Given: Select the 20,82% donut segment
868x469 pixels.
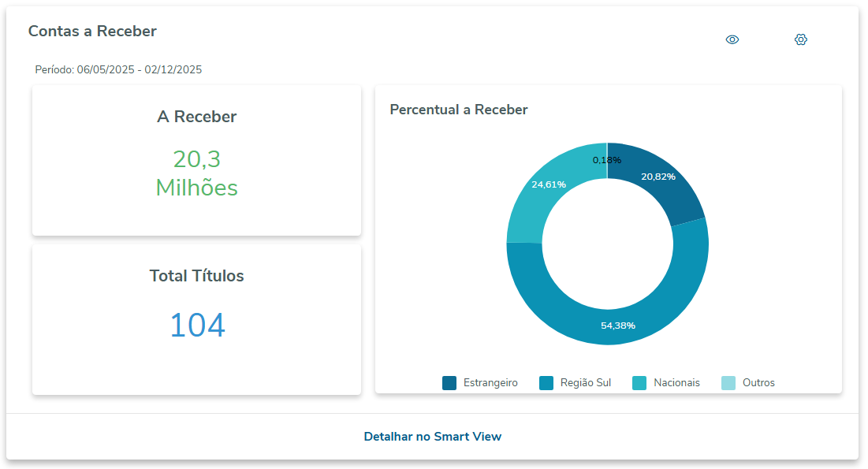Looking at the screenshot, I should click(x=666, y=187).
